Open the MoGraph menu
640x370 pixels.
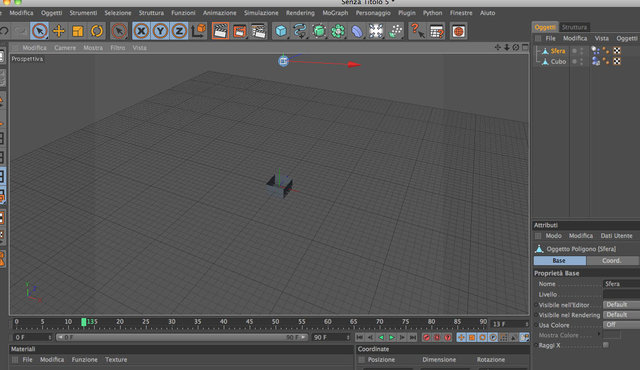pos(335,13)
